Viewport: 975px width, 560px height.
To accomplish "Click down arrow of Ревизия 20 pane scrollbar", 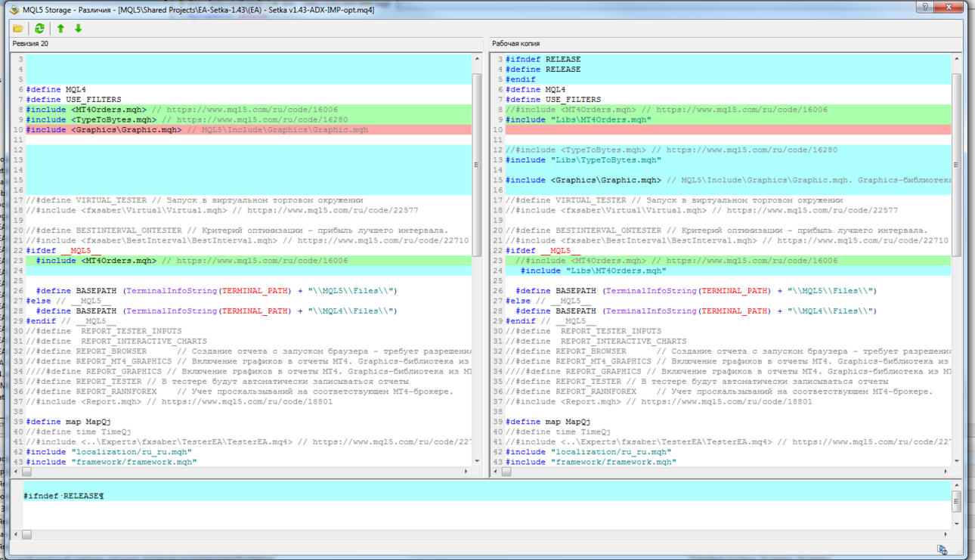I will 477,460.
